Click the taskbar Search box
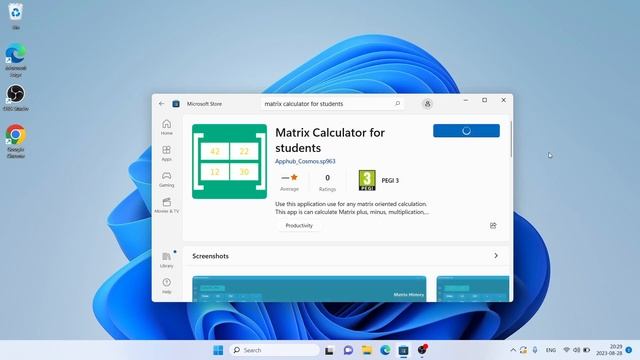This screenshot has height=360, width=640. point(275,350)
